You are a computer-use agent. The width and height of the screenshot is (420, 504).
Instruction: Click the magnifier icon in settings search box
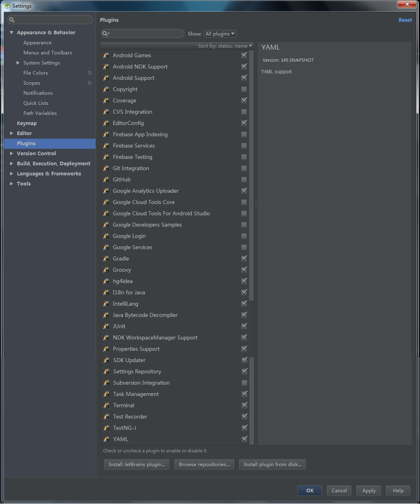pyautogui.click(x=12, y=20)
